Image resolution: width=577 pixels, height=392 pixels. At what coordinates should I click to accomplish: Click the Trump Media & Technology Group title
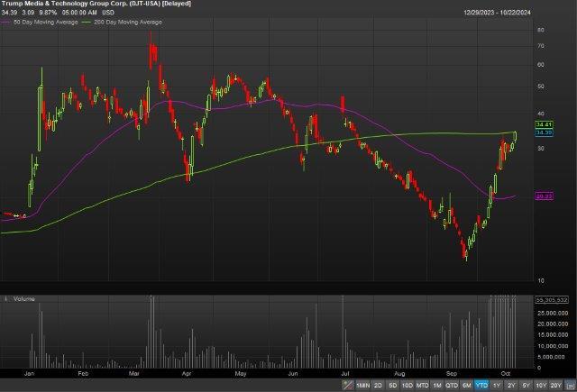coord(96,4)
